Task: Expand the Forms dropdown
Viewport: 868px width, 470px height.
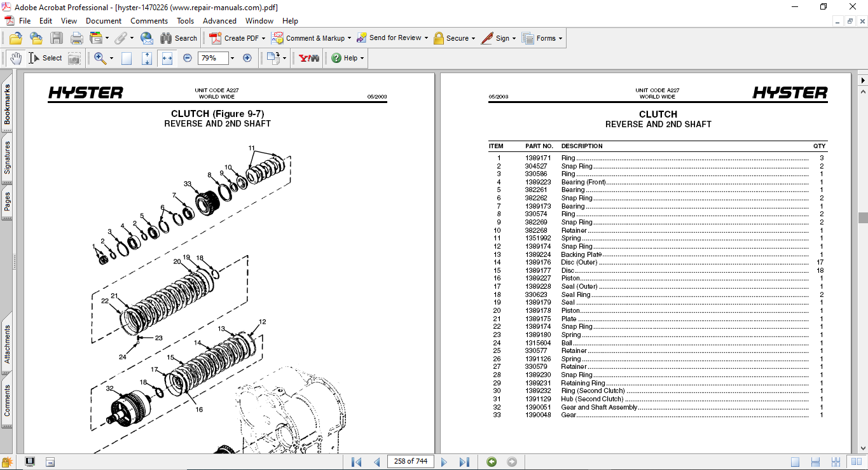Action: click(560, 39)
